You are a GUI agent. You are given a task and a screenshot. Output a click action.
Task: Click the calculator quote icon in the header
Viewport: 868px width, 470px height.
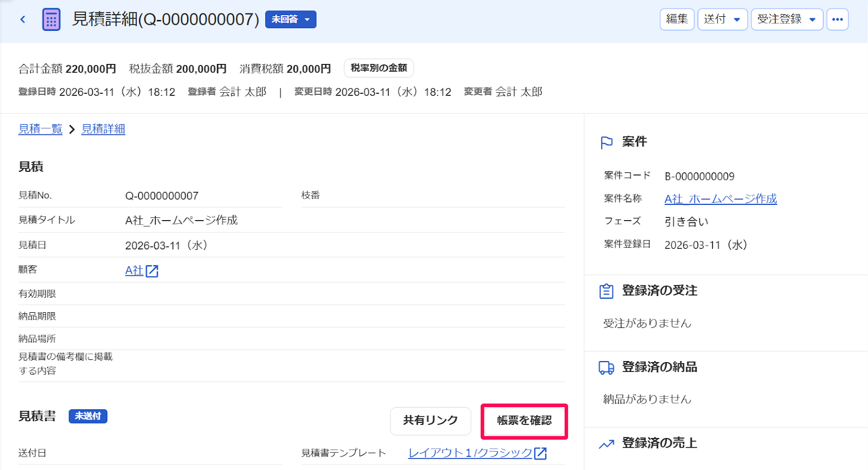[x=52, y=20]
